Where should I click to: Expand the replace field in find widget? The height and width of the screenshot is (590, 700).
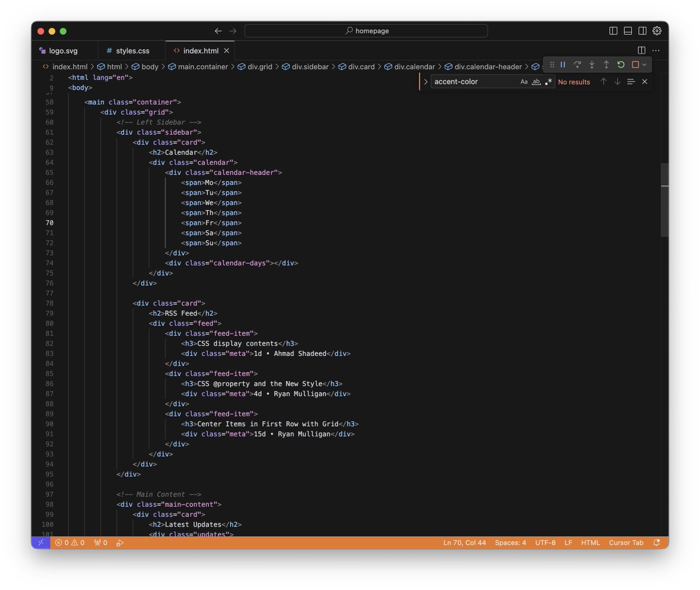426,82
